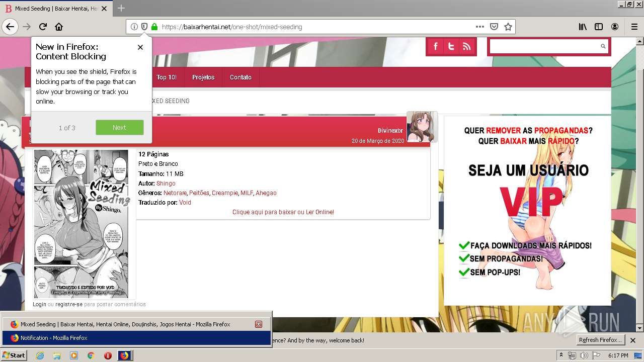Select 'Notification - Mozilla Firefox' window entry

pos(136,338)
